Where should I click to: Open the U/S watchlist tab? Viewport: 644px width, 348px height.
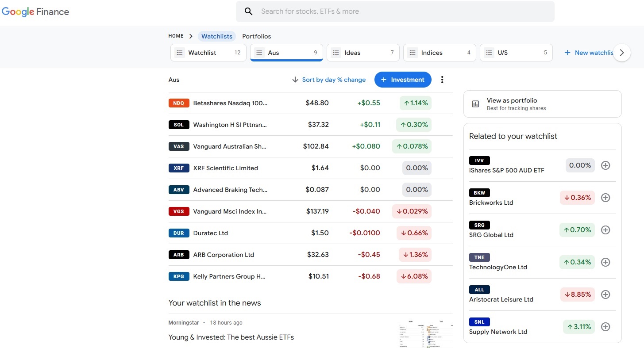point(516,53)
